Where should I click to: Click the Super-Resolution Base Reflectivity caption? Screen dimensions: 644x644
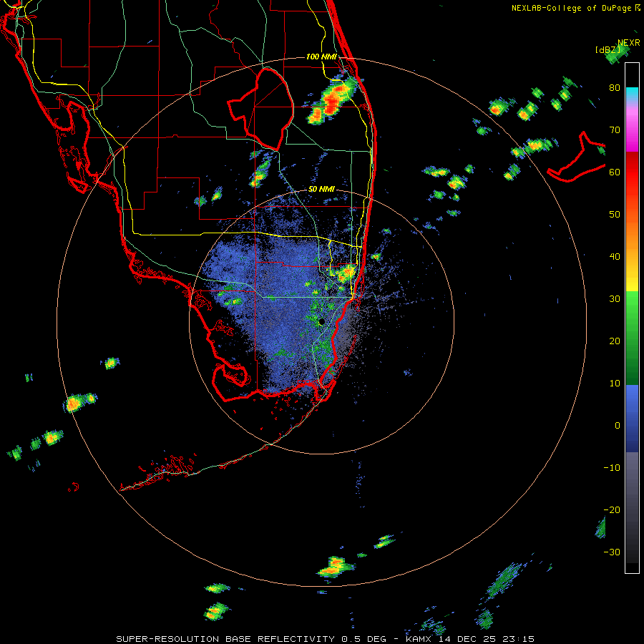click(325, 639)
